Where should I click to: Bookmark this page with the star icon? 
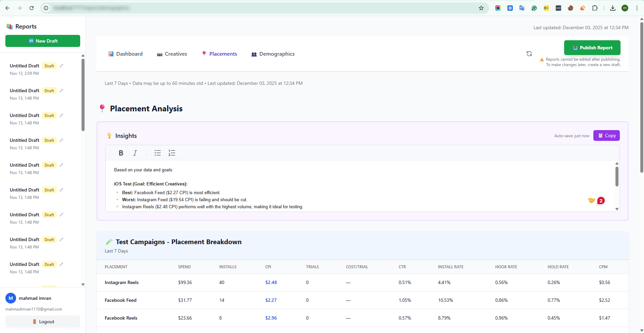[481, 8]
